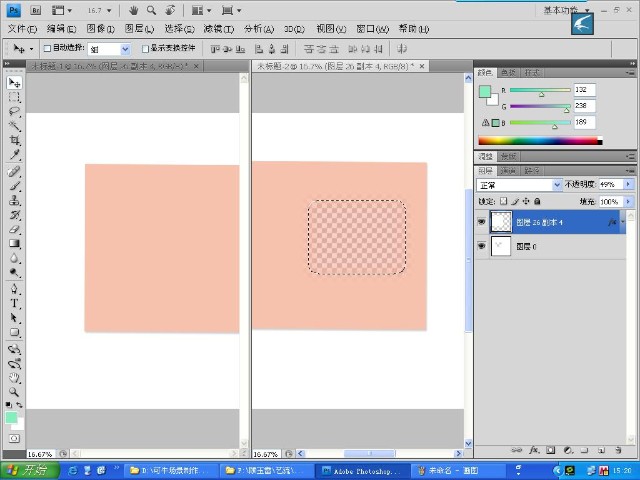Open the blend mode dropdown 正常
640x480 pixels.
(520, 185)
